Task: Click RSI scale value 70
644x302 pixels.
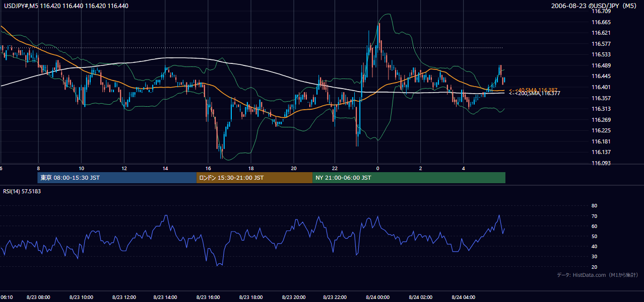Action: 594,216
